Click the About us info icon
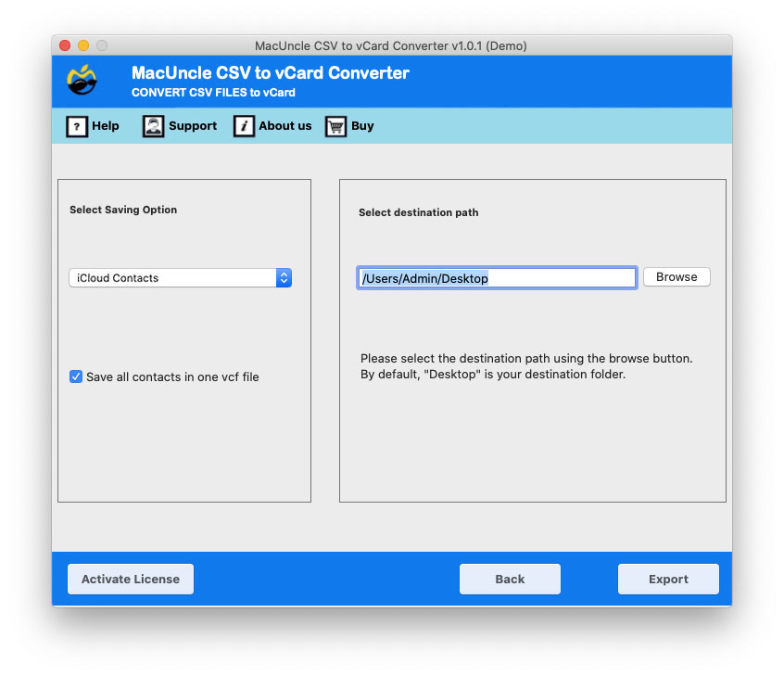784x676 pixels. pyautogui.click(x=243, y=126)
